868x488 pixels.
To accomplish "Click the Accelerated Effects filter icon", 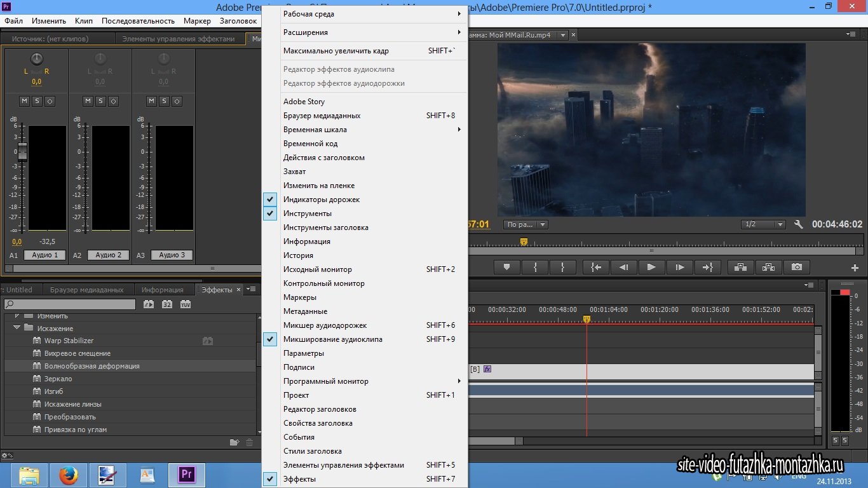I will pyautogui.click(x=149, y=304).
